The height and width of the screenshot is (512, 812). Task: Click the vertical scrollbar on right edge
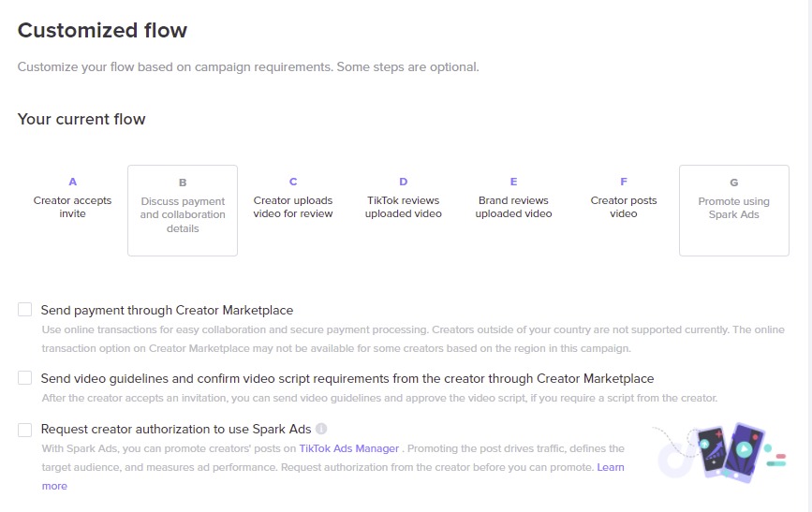tap(809, 256)
